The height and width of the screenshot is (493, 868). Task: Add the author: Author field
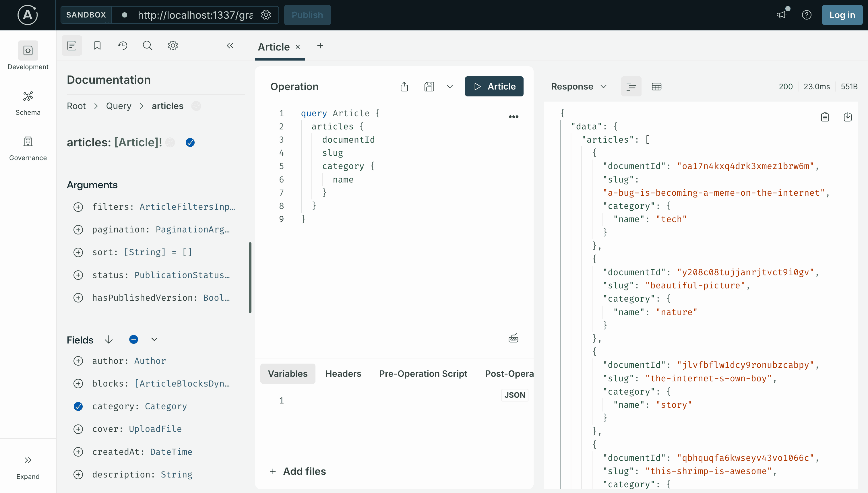78,361
